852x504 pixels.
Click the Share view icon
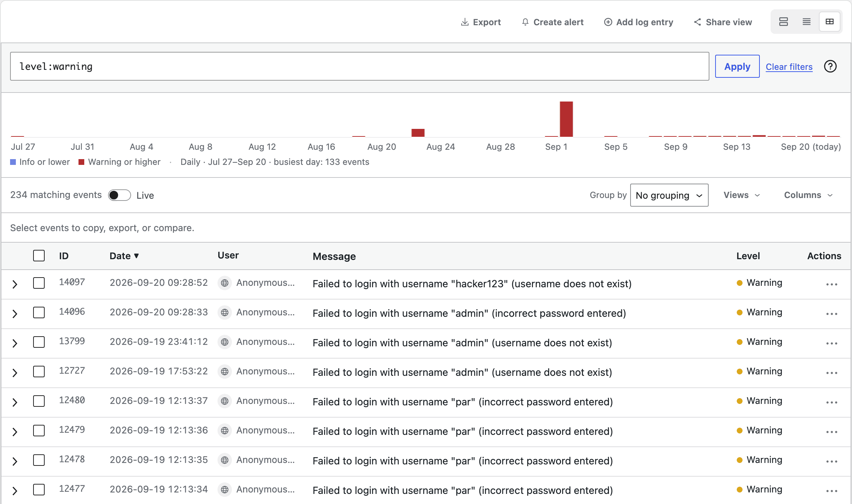point(698,22)
